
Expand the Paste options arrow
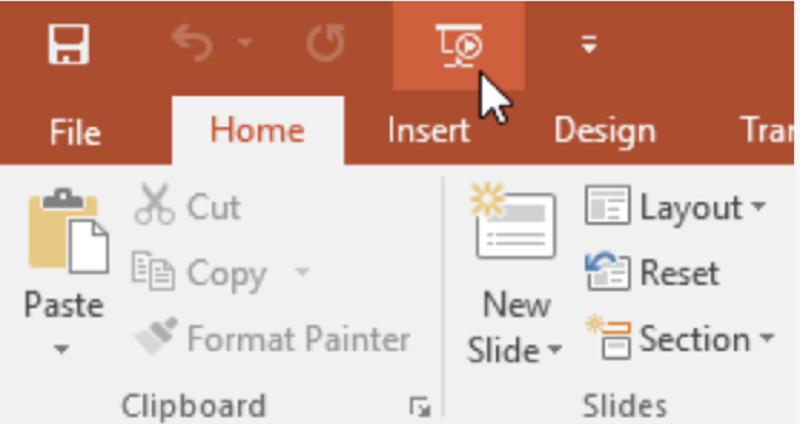61,350
